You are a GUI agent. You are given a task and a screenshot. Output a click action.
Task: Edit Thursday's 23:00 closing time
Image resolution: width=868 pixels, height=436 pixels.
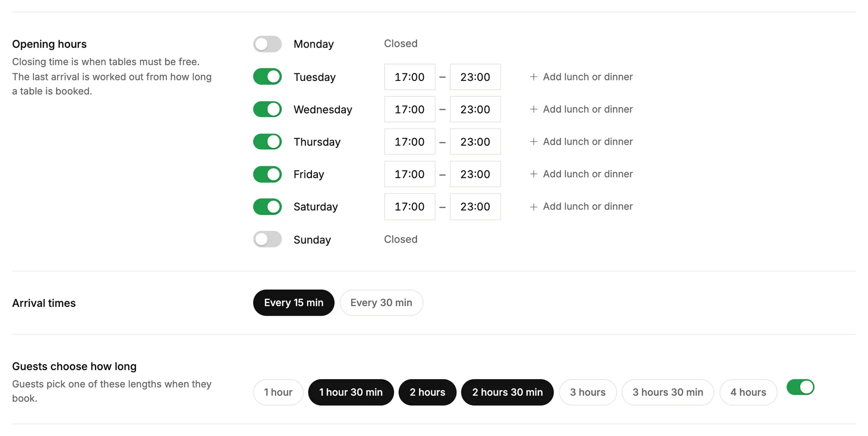(x=475, y=142)
